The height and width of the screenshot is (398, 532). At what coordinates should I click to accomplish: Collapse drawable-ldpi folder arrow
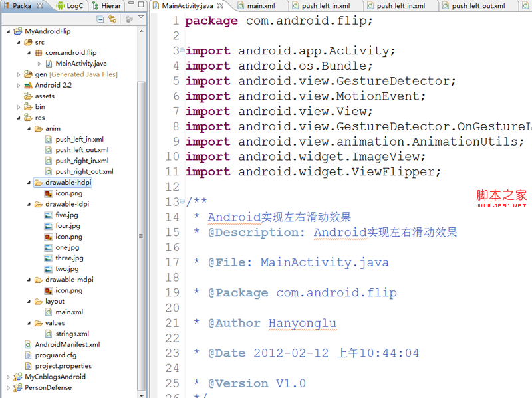29,205
